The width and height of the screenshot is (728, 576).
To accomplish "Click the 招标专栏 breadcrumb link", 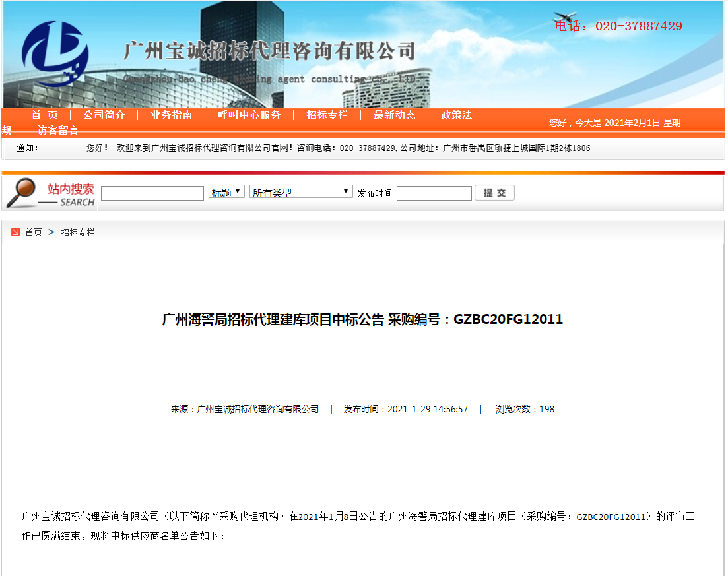I will click(78, 232).
